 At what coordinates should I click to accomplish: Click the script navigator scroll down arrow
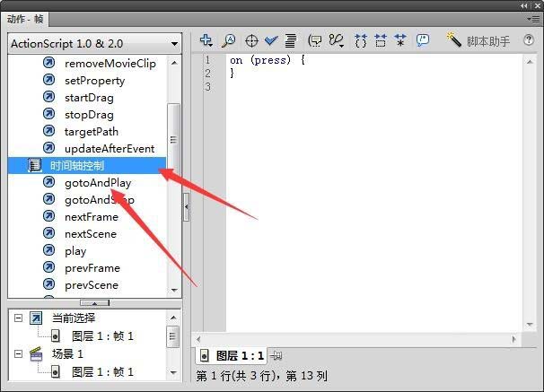coord(173,373)
